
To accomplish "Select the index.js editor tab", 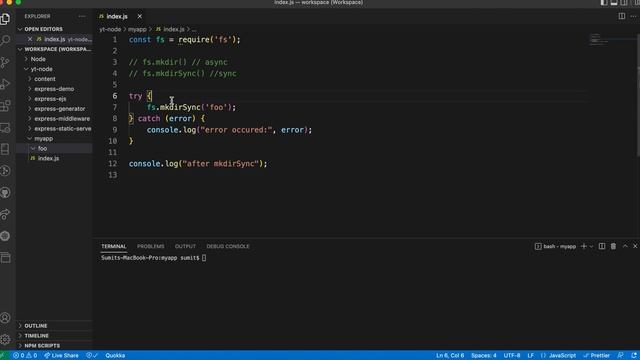I will [117, 16].
